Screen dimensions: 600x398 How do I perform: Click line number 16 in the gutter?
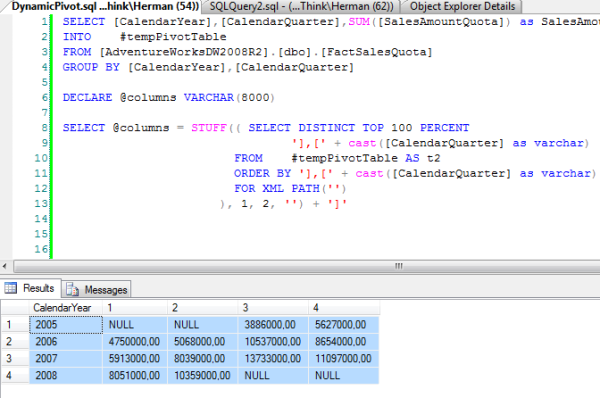pyautogui.click(x=41, y=249)
